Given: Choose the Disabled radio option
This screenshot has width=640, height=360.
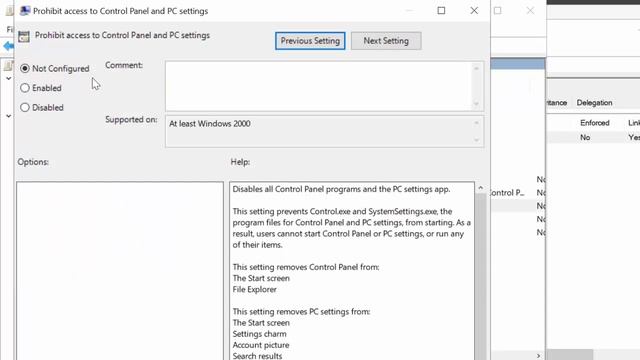Looking at the screenshot, I should (x=25, y=107).
